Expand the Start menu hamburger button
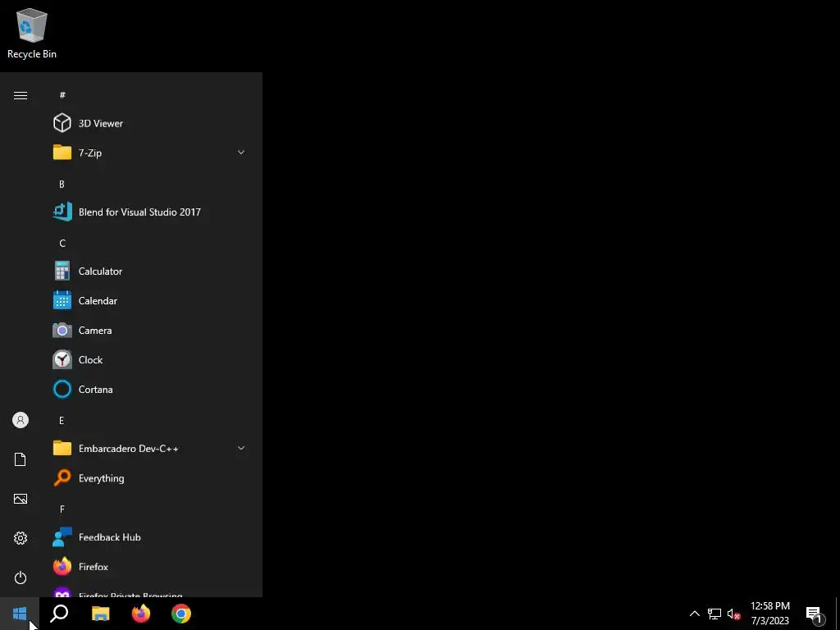 pyautogui.click(x=21, y=95)
